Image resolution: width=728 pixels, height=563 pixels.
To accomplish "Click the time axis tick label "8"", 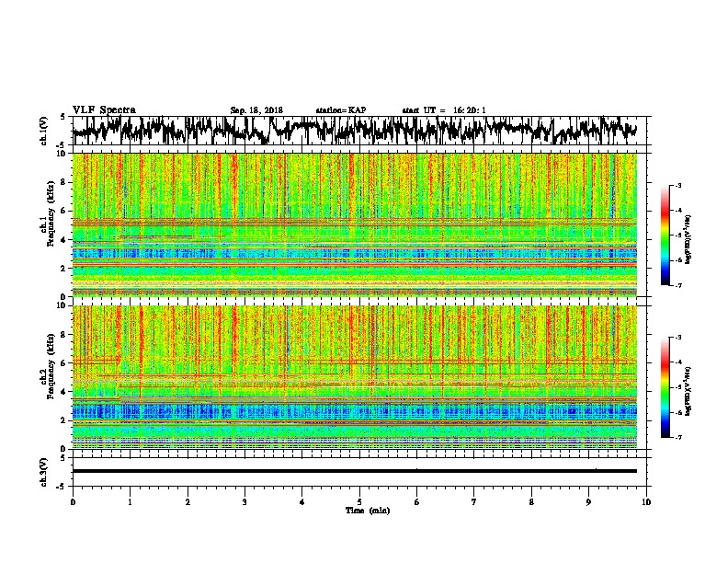I will pyautogui.click(x=531, y=502).
